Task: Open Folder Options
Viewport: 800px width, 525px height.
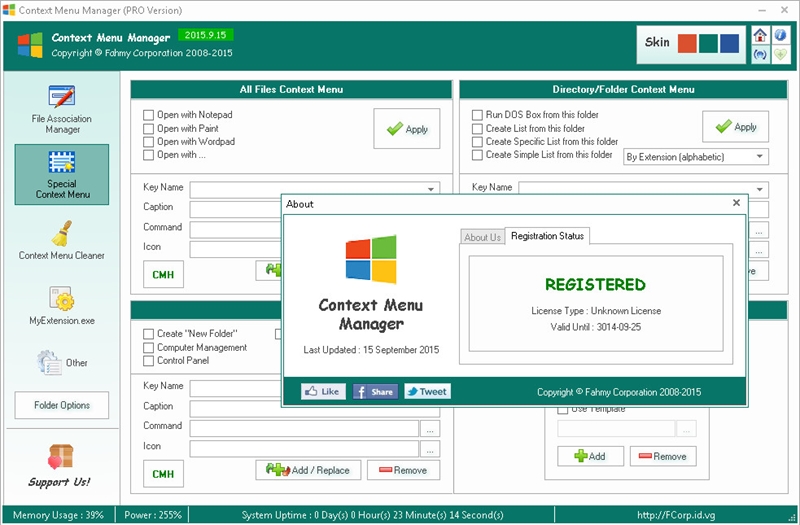Action: coord(62,405)
